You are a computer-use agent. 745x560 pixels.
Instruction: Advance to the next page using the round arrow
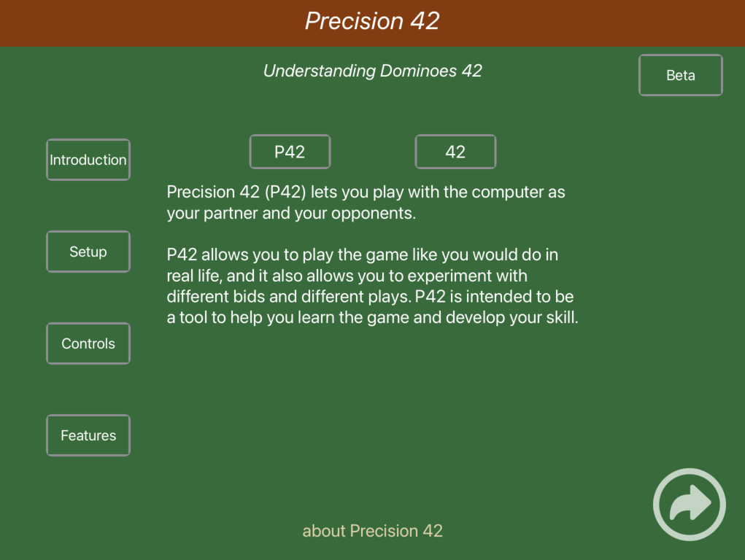(x=689, y=504)
